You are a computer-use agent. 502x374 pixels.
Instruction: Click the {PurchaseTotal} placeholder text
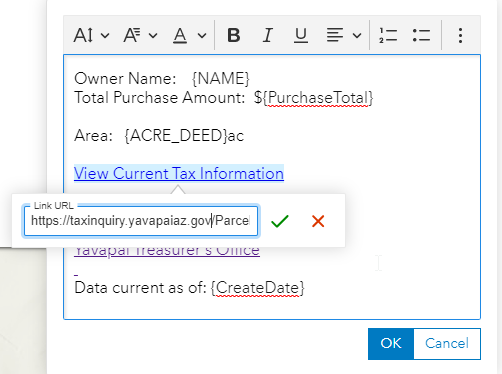(x=318, y=98)
